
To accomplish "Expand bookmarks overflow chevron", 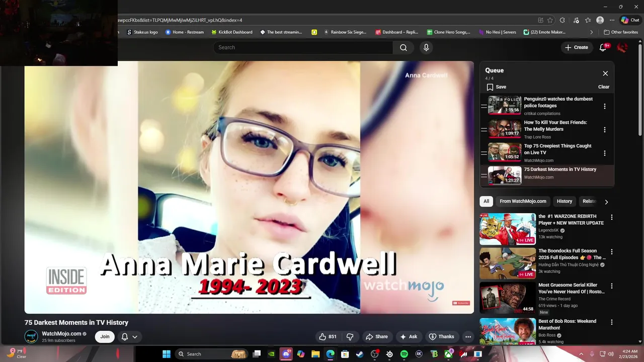I will point(592,32).
